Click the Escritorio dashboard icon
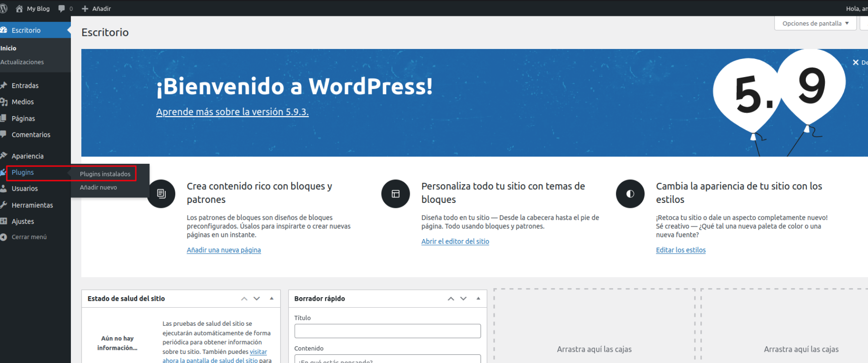Image resolution: width=868 pixels, height=363 pixels. (x=4, y=30)
